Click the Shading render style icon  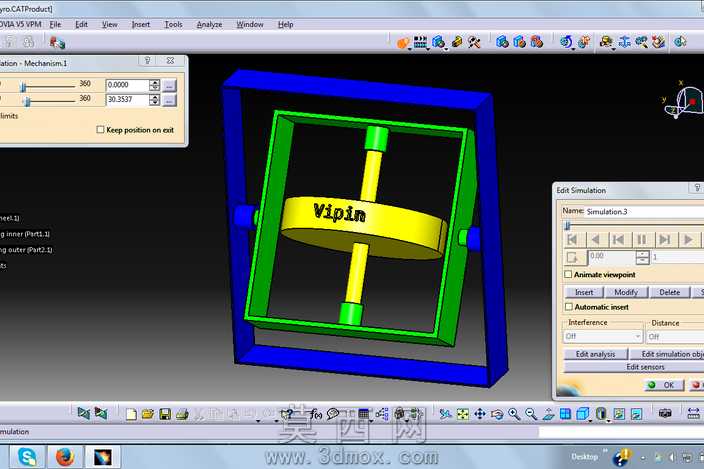pos(601,414)
